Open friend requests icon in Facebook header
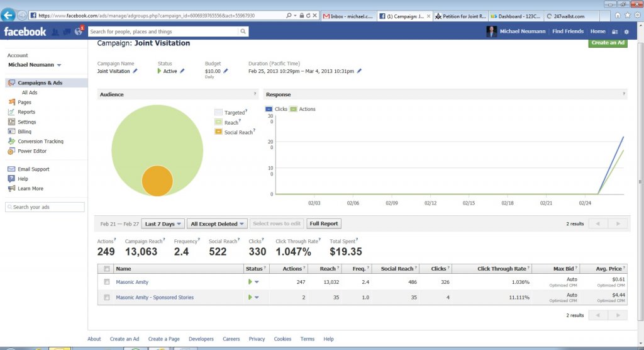This screenshot has height=350, width=644. [x=55, y=31]
